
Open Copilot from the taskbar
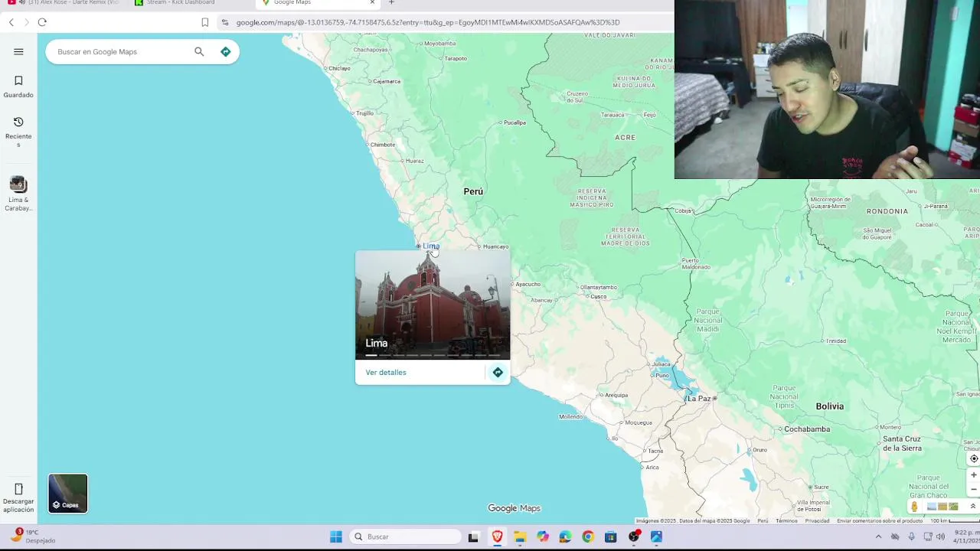click(x=542, y=536)
